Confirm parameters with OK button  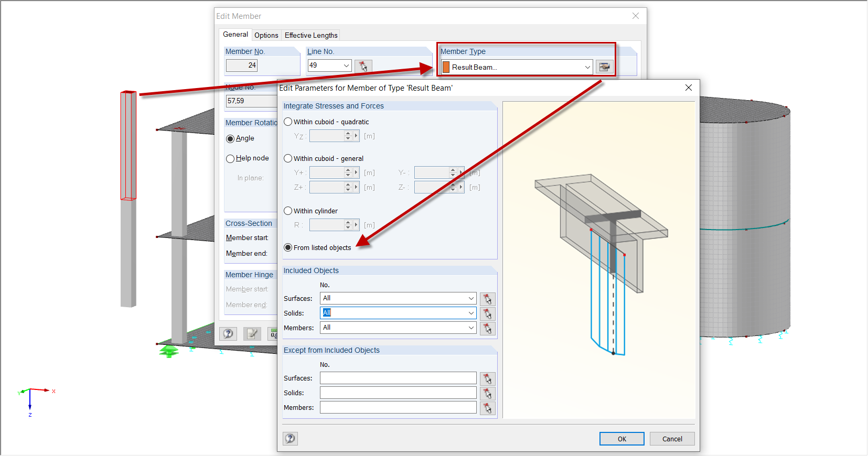tap(622, 439)
